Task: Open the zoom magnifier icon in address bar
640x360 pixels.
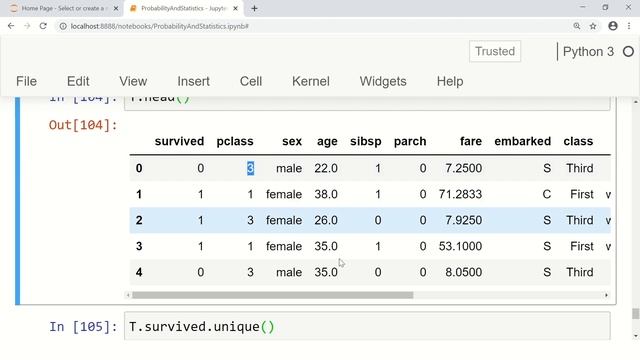Action: 577,26
